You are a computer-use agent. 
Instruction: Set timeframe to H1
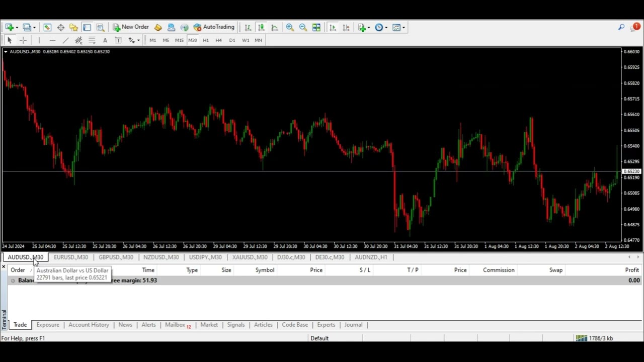[205, 40]
